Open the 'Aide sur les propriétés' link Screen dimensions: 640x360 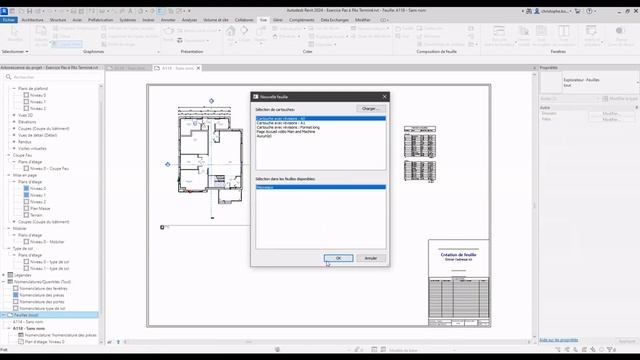559,340
